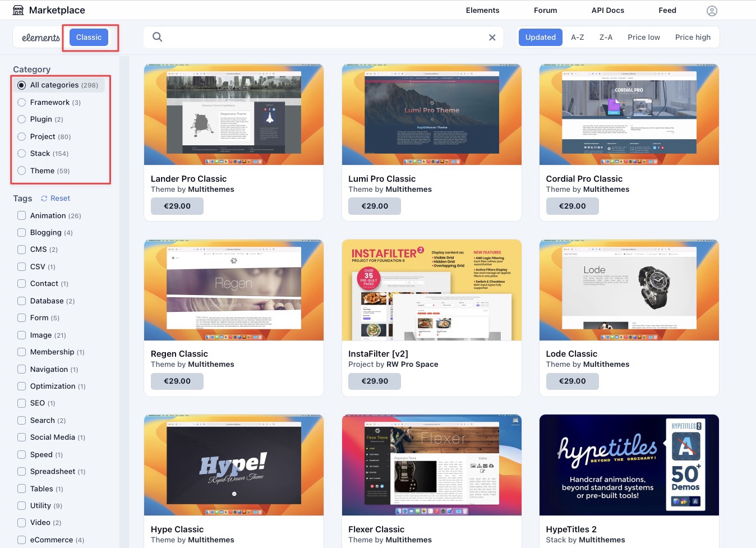Open the user account profile icon
The image size is (756, 548).
(712, 11)
